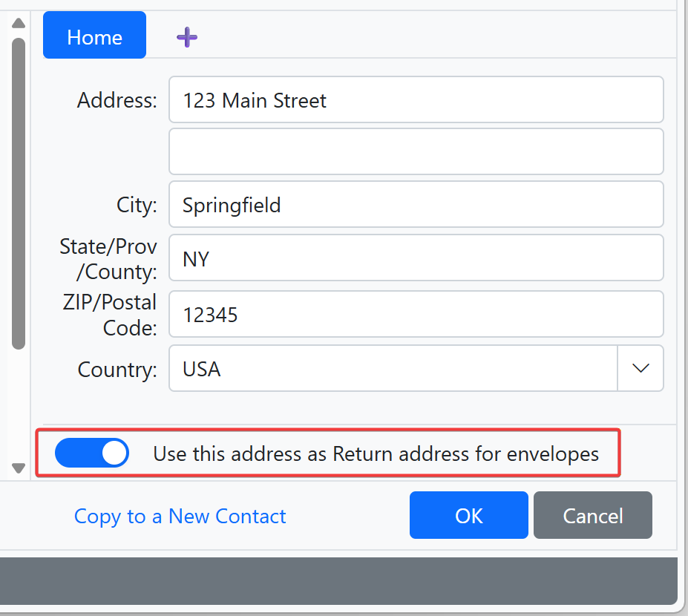Disable the return address for envelopes toggle

point(91,453)
